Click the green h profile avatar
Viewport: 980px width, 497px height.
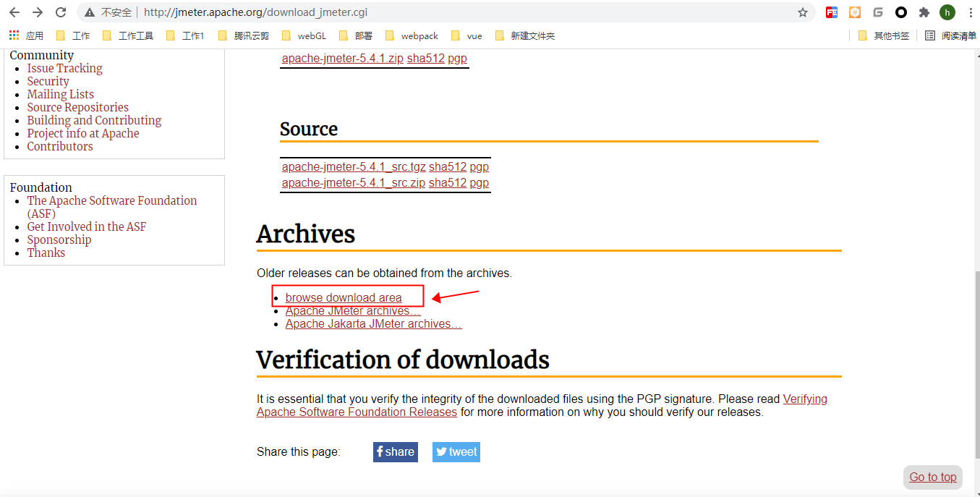[x=947, y=12]
